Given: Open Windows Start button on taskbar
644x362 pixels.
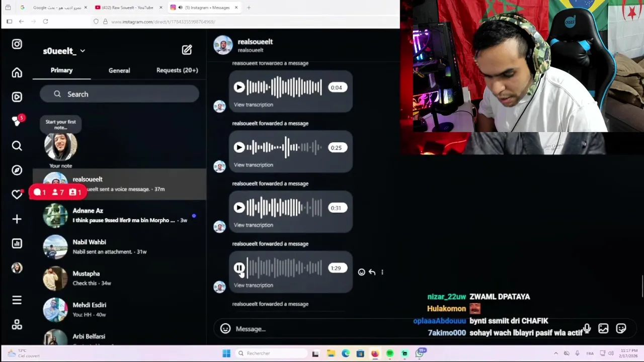Looking at the screenshot, I should [x=226, y=353].
